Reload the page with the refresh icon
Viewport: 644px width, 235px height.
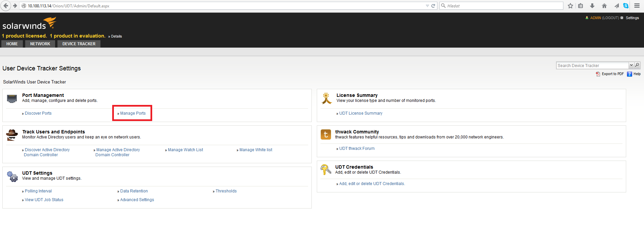pyautogui.click(x=433, y=6)
